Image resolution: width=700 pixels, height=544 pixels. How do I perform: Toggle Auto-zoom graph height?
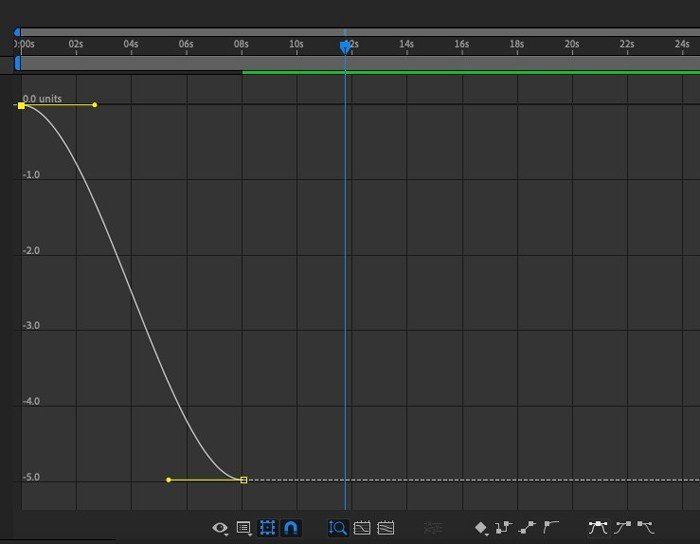tap(338, 527)
